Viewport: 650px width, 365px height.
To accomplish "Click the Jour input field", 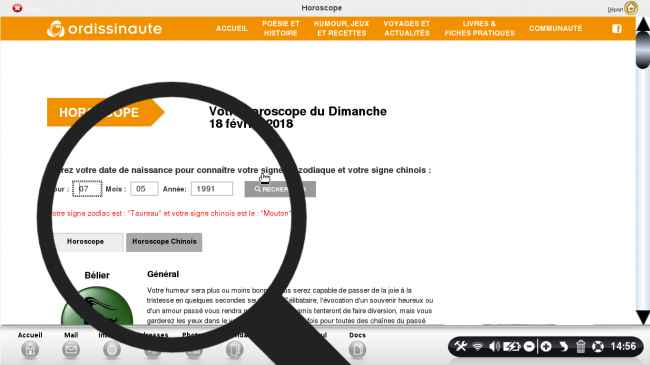I will (87, 189).
